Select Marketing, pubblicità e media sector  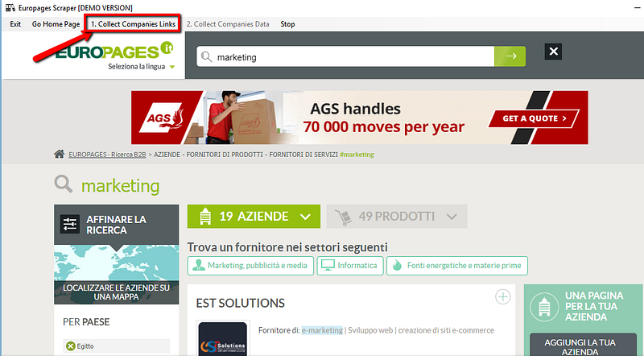click(x=250, y=266)
